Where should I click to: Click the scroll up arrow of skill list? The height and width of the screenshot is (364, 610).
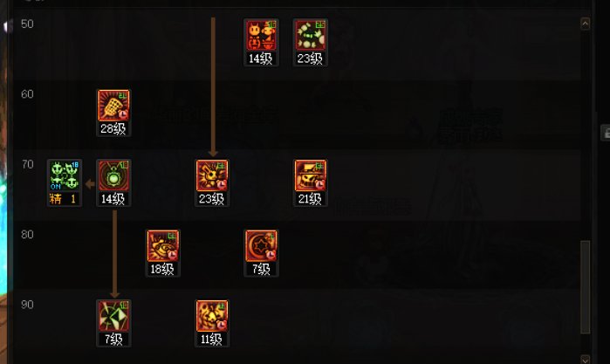585,24
